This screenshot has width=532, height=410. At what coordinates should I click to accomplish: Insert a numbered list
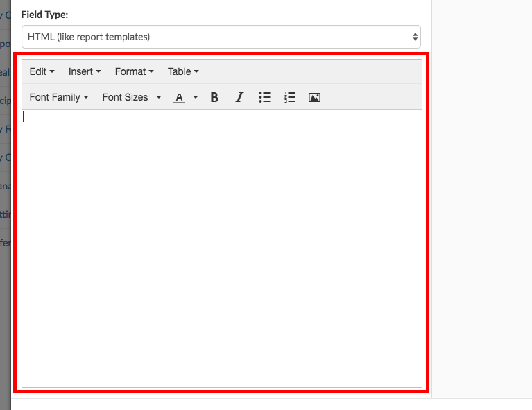[x=290, y=98]
